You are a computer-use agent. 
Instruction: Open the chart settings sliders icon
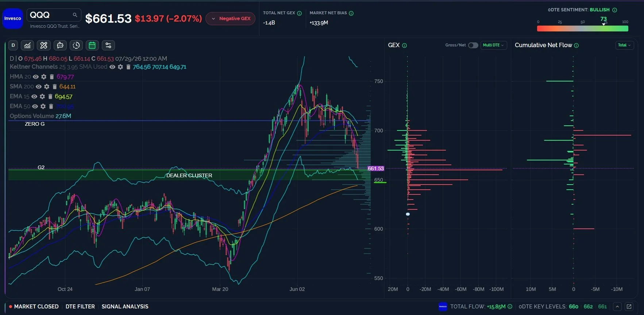(x=108, y=45)
